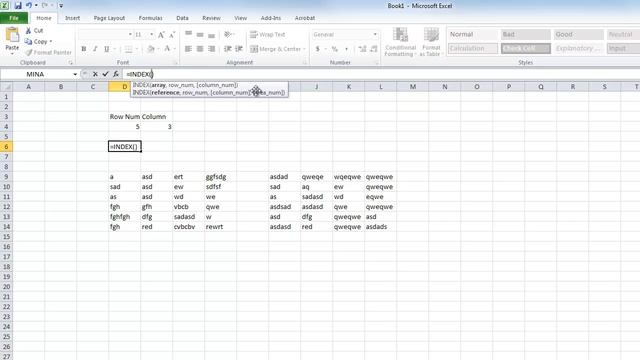Select the Format Painter brush
Image resolution: width=640 pixels, height=360 pixels.
29,52
